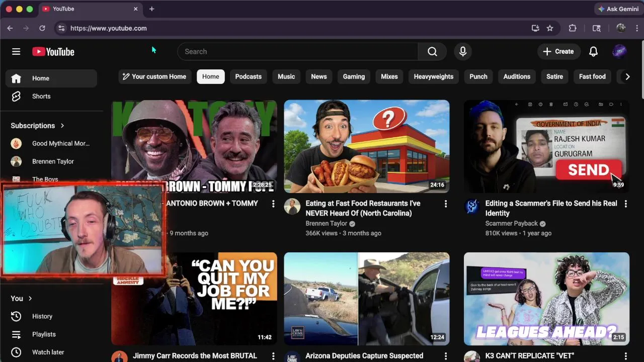Select the Fast food filter chip
The width and height of the screenshot is (644, 362).
click(x=592, y=76)
